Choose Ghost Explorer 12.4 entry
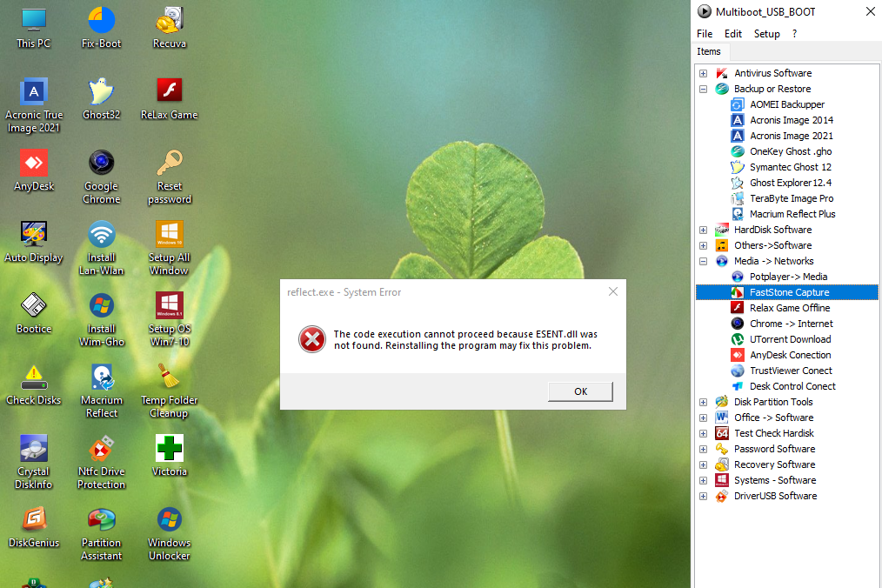The height and width of the screenshot is (588, 882). [x=791, y=184]
